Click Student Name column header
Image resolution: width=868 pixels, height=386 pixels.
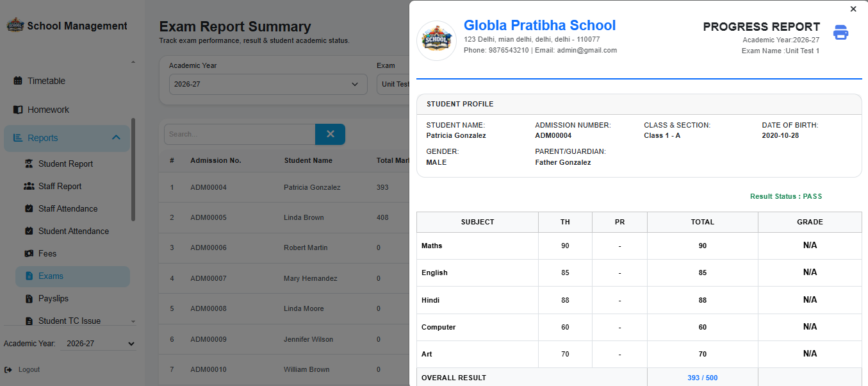(308, 160)
